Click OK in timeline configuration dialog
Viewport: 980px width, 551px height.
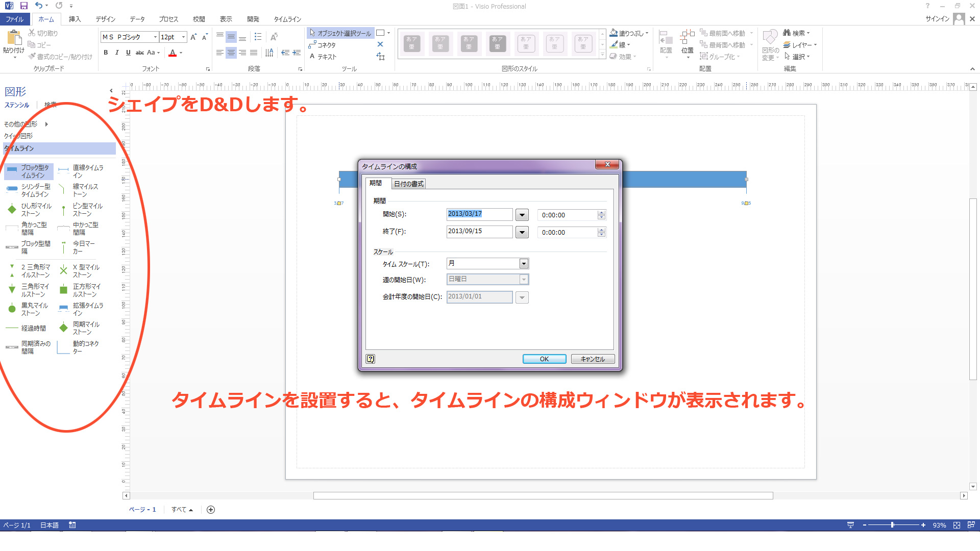coord(544,359)
